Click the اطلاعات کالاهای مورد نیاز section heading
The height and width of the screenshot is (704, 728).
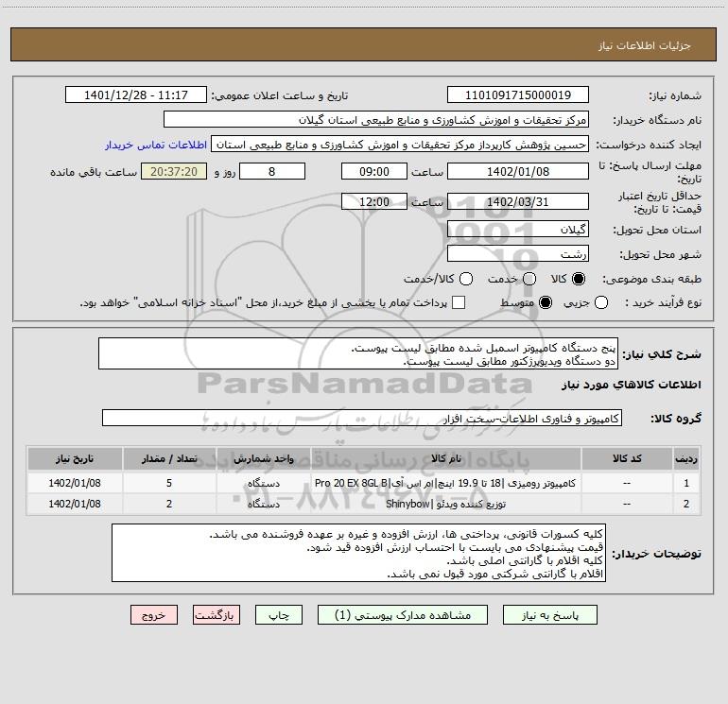tap(632, 385)
